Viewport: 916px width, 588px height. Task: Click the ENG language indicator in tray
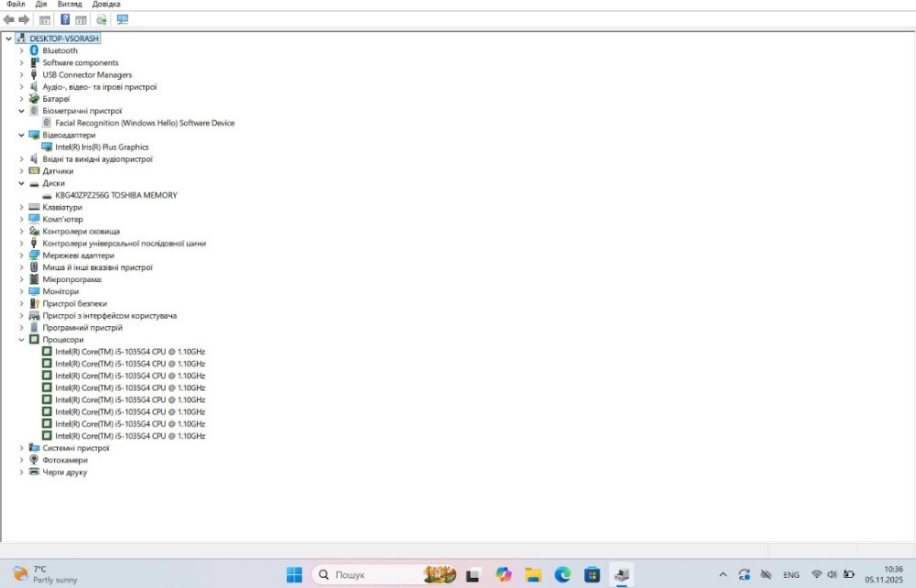pyautogui.click(x=791, y=575)
